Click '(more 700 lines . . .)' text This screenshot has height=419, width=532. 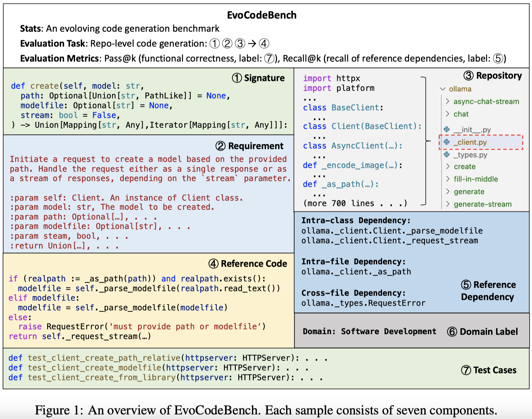point(355,203)
